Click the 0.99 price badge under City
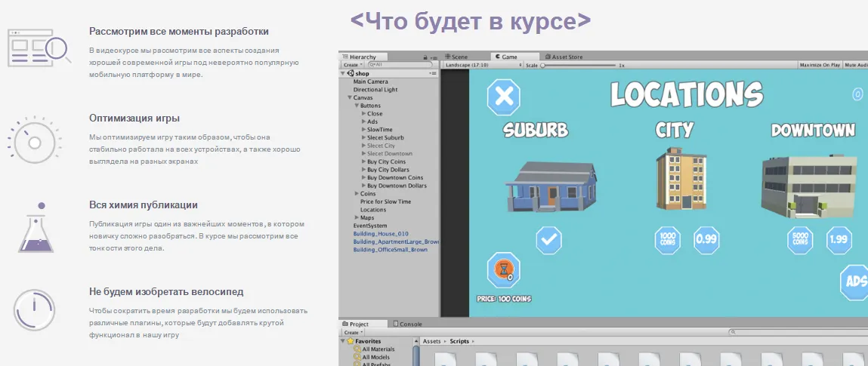 click(706, 240)
